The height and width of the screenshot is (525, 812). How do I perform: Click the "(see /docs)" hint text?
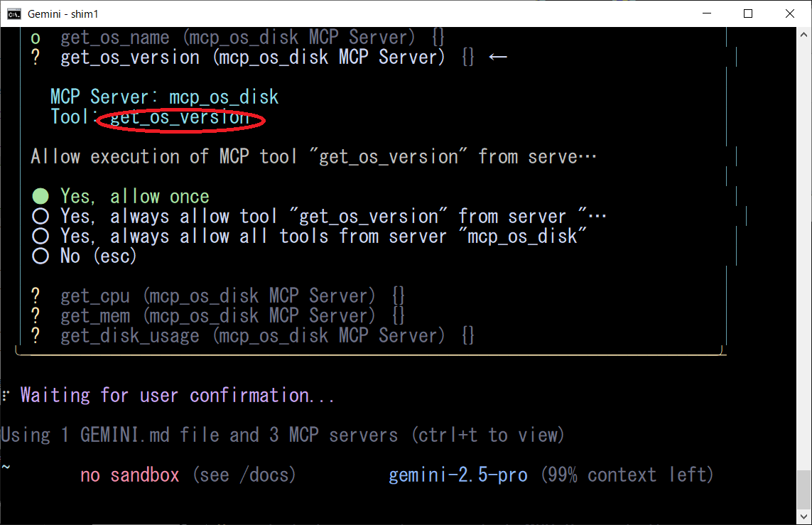point(244,475)
